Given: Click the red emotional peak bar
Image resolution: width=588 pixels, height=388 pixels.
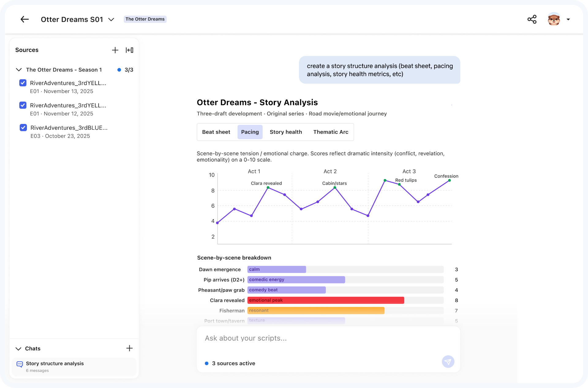Looking at the screenshot, I should click(x=326, y=300).
